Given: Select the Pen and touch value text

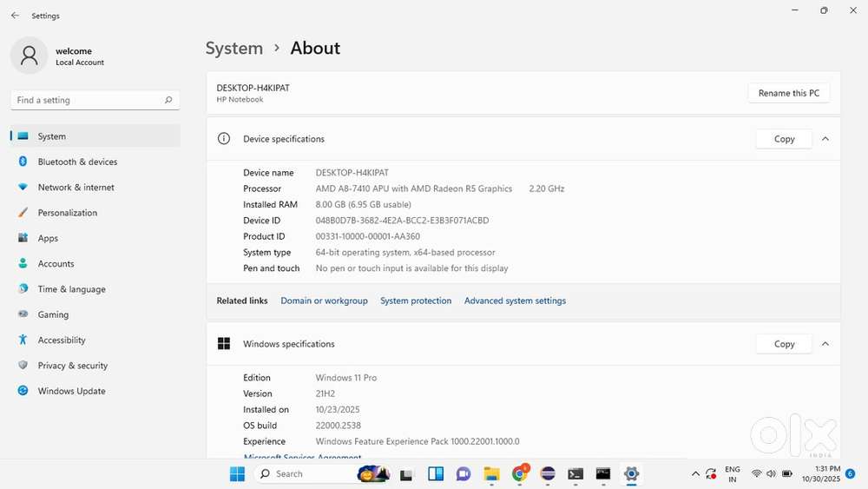Looking at the screenshot, I should (x=411, y=268).
